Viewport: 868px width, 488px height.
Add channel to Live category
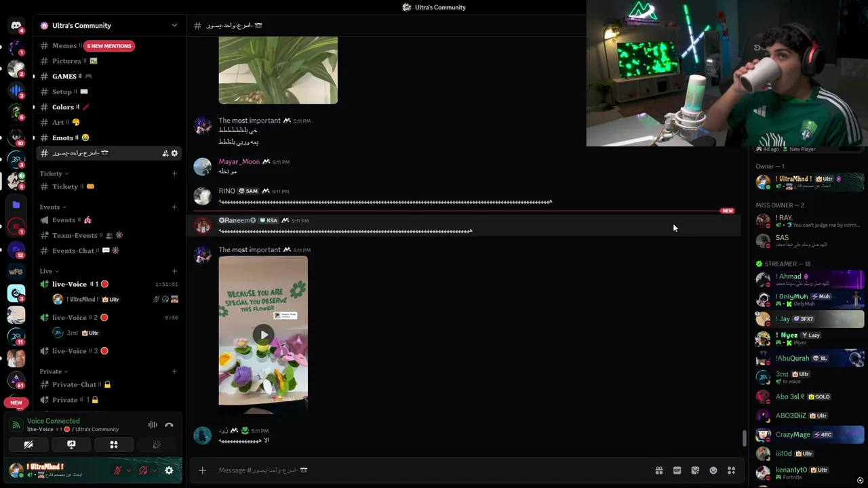point(174,271)
